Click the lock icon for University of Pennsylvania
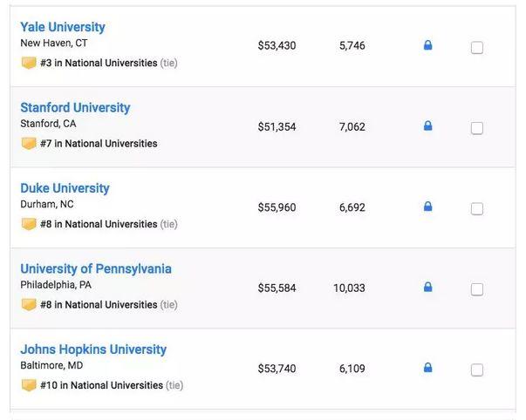The image size is (526, 420). [427, 287]
